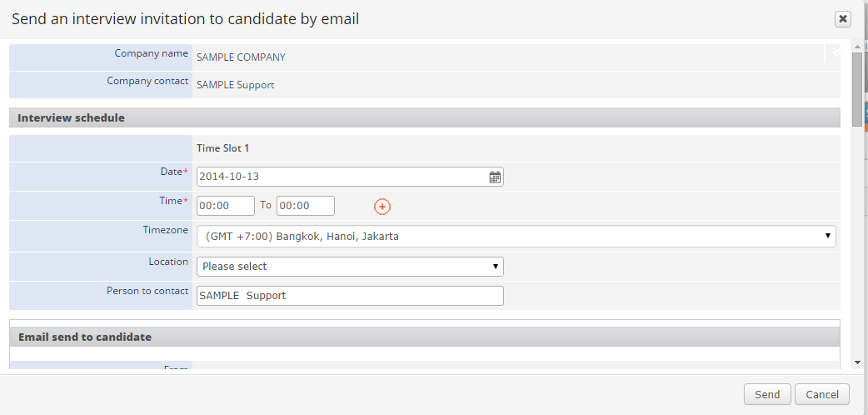
Task: Click the scrollbar down arrow
Action: (857, 362)
